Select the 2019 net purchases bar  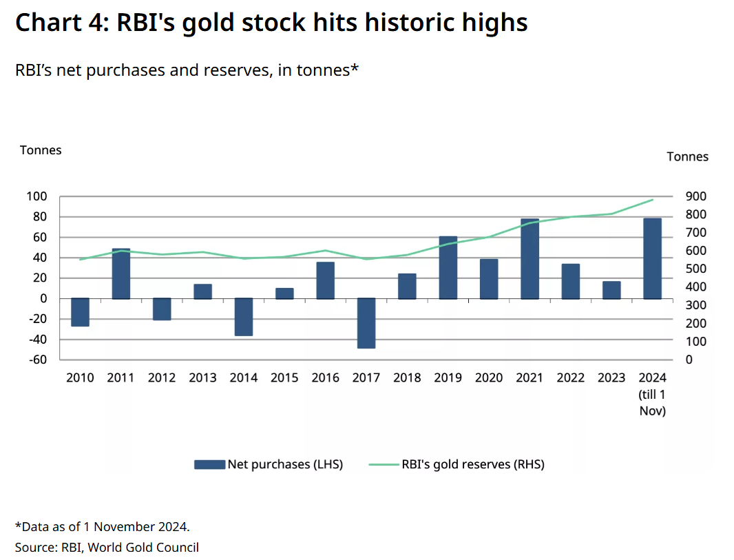pyautogui.click(x=448, y=268)
